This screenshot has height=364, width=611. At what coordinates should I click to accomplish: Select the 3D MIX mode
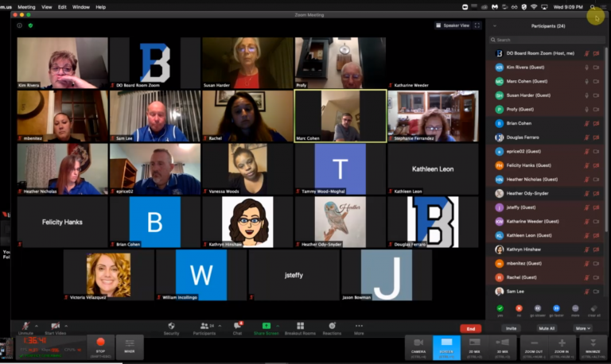502,347
